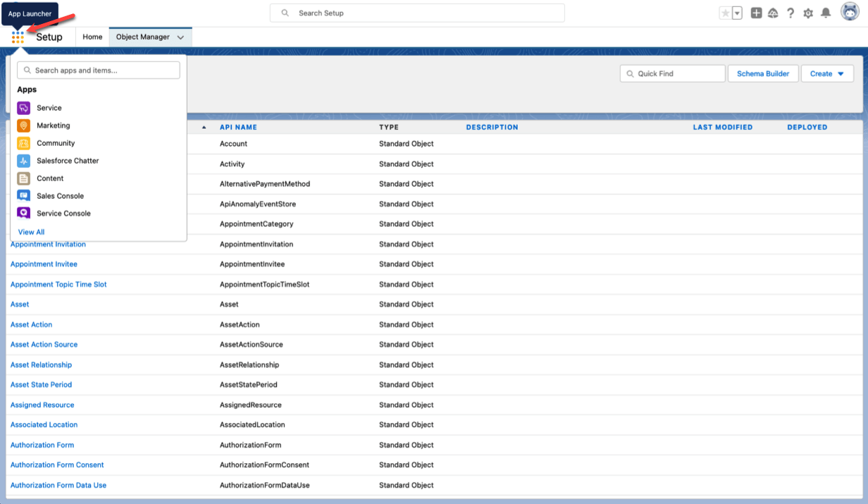This screenshot has height=504, width=868.
Task: Open the help question mark icon
Action: click(790, 13)
